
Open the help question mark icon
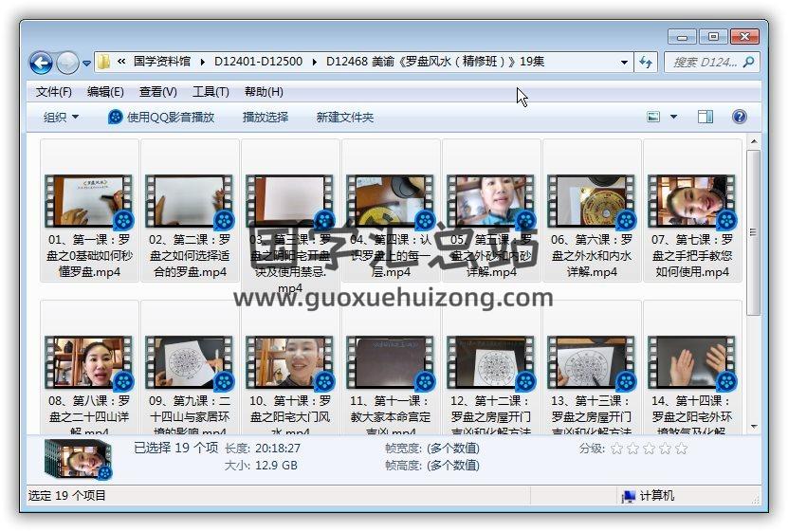[740, 117]
